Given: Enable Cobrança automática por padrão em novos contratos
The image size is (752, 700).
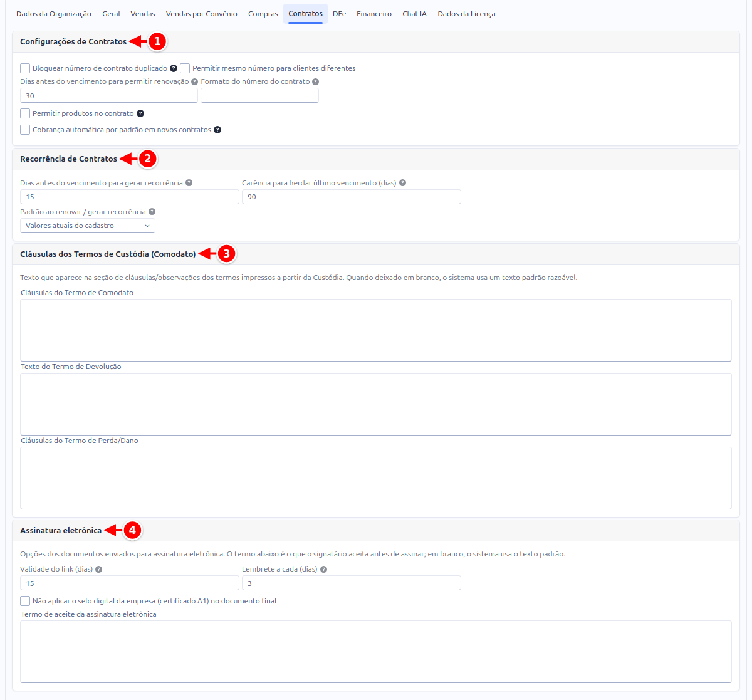Looking at the screenshot, I should [25, 130].
